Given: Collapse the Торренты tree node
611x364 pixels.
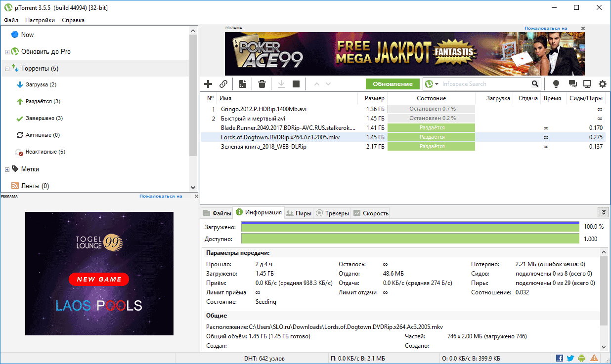Looking at the screenshot, I should pyautogui.click(x=7, y=69).
